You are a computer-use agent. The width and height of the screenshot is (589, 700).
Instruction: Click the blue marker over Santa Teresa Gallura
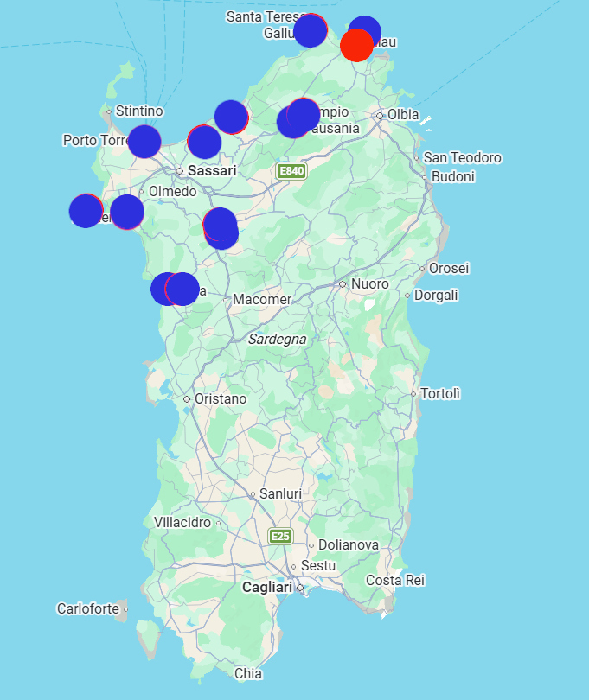point(311,30)
